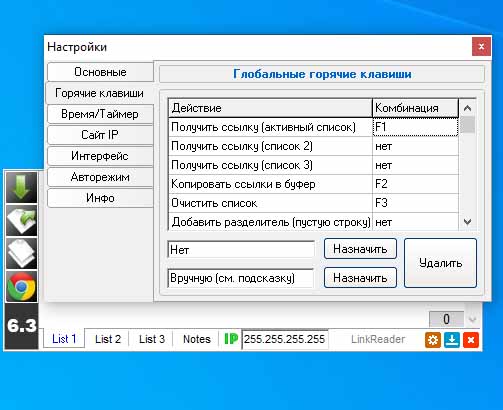Image resolution: width=503 pixels, height=410 pixels.
Task: Click the F2 combination cell
Action: (415, 184)
